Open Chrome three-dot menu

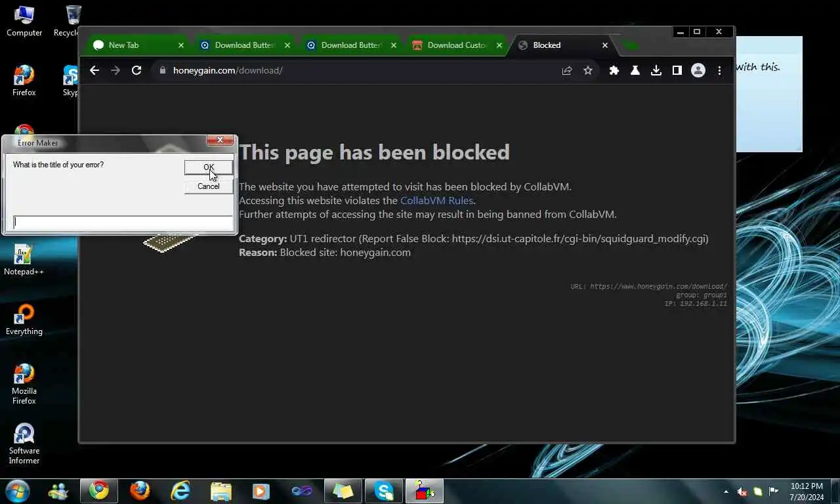coord(719,70)
